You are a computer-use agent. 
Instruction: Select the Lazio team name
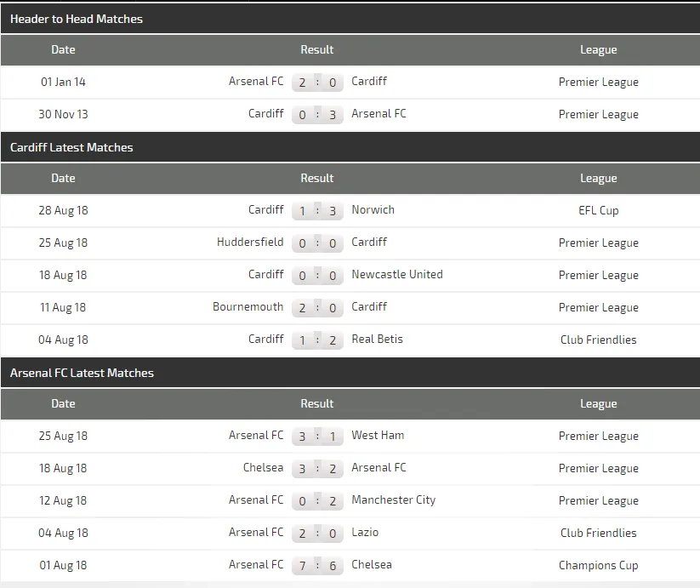365,532
